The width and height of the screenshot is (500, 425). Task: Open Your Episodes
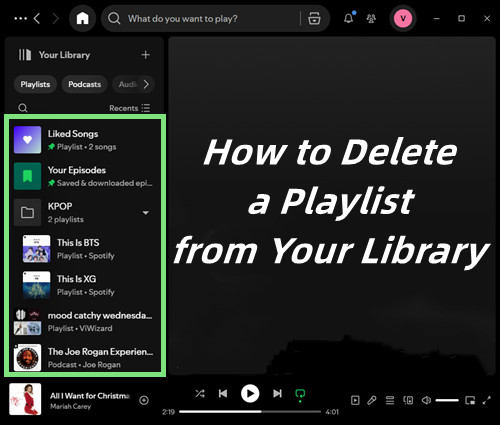(83, 176)
